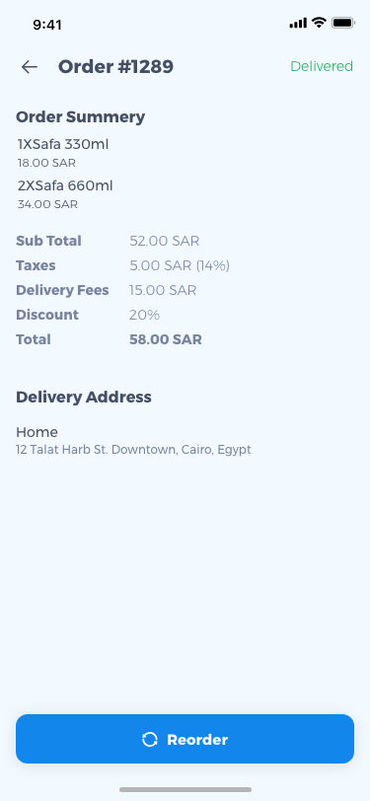Tap the battery indicator icon

click(343, 23)
